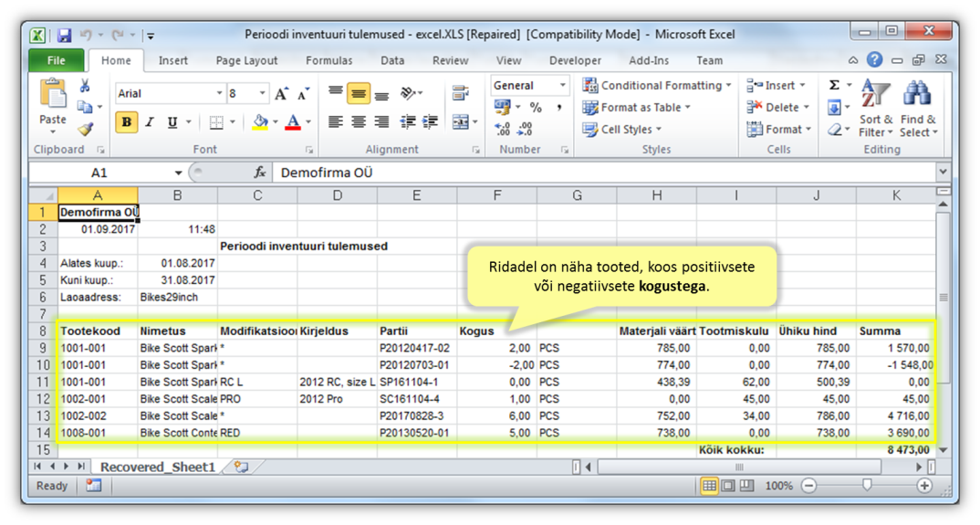
Task: Open the File tab
Action: 57,60
